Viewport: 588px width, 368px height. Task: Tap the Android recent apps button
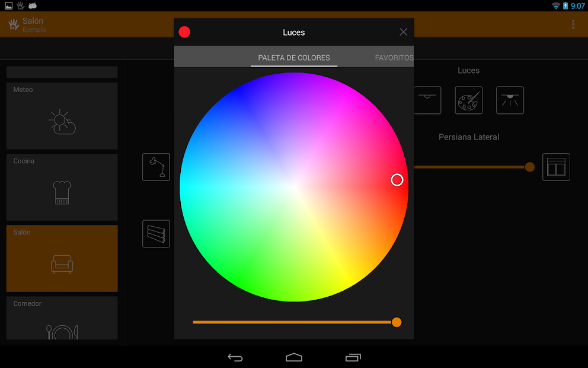[353, 357]
